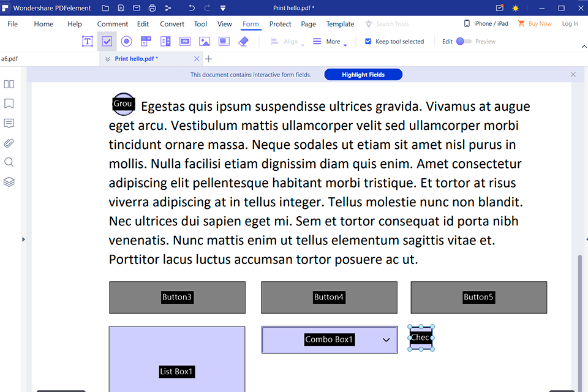This screenshot has height=392, width=588.
Task: Expand the left panel arrow
Action: tap(23, 239)
